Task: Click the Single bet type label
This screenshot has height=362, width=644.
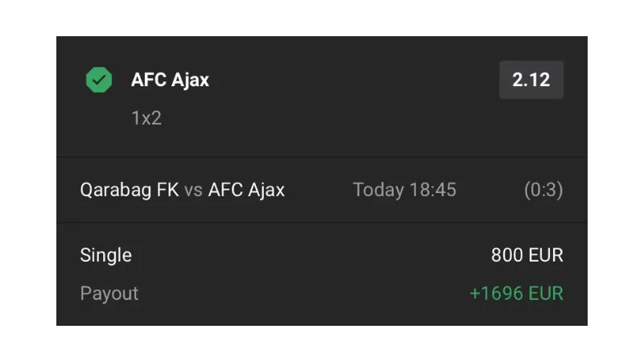Action: tap(106, 255)
